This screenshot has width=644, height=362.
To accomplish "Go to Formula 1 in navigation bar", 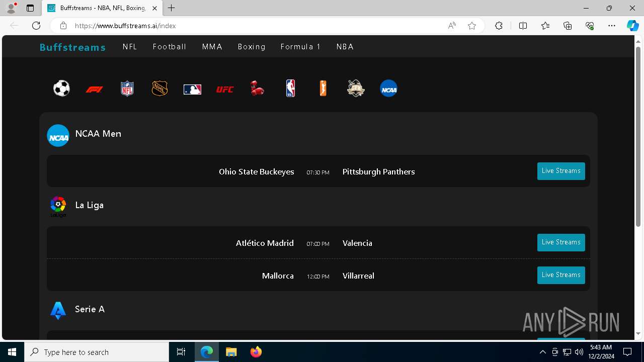I will [301, 47].
